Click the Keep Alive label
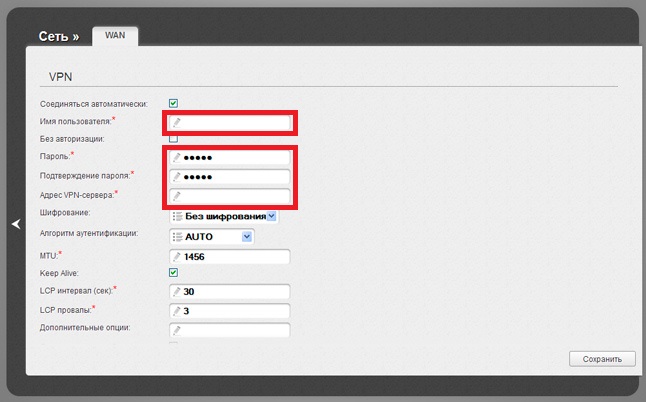The height and width of the screenshot is (402, 646). [59, 273]
